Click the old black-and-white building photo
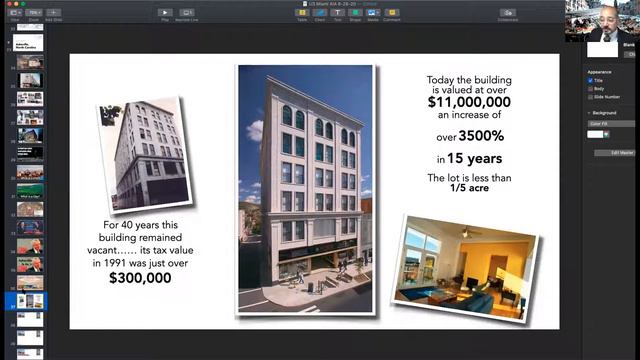640x360 pixels. point(146,154)
